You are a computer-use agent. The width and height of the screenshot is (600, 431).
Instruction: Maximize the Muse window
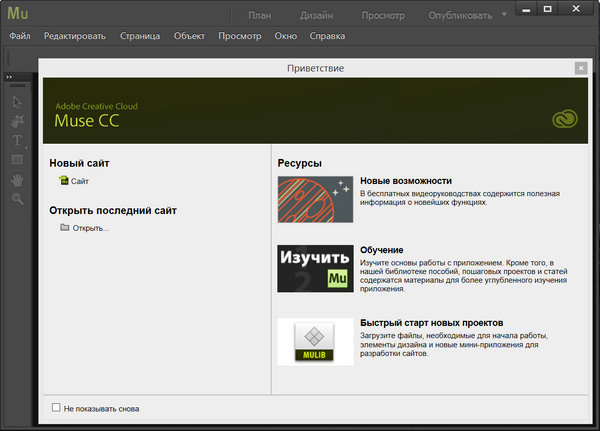coord(548,9)
